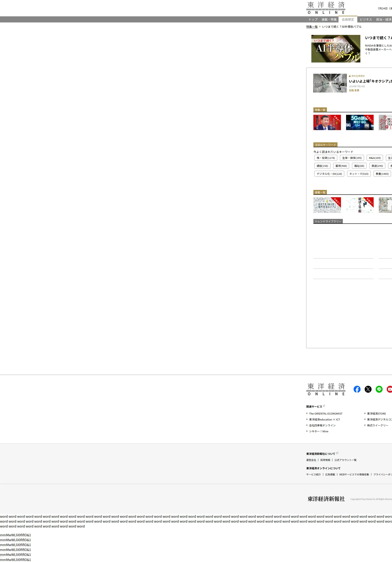Click the footer Toyo Keizai Online logo

click(326, 389)
